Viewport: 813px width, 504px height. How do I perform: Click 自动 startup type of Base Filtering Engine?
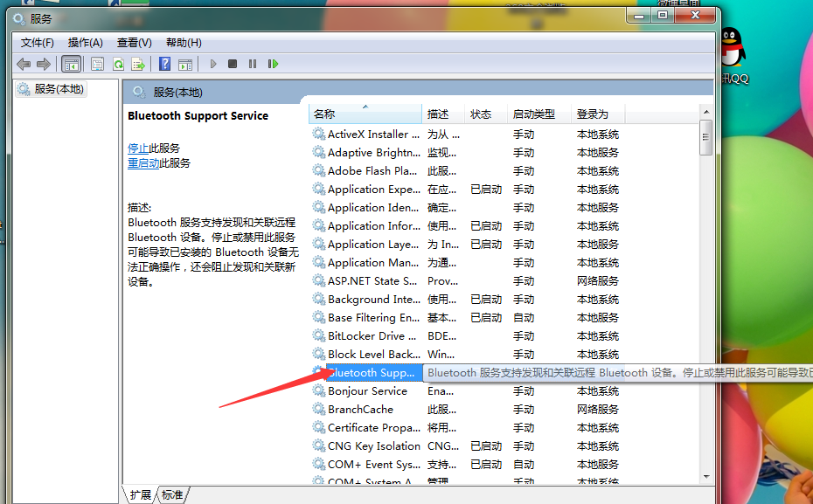pyautogui.click(x=524, y=318)
